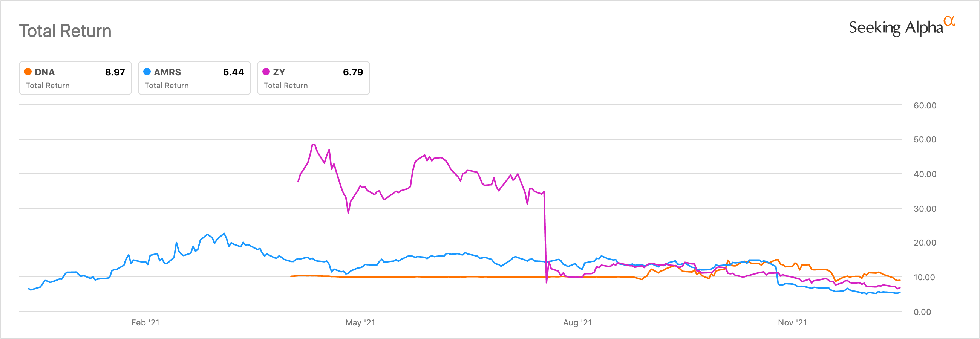Click the magenta ZY legend dot
Image resolution: width=980 pixels, height=339 pixels.
tap(266, 72)
